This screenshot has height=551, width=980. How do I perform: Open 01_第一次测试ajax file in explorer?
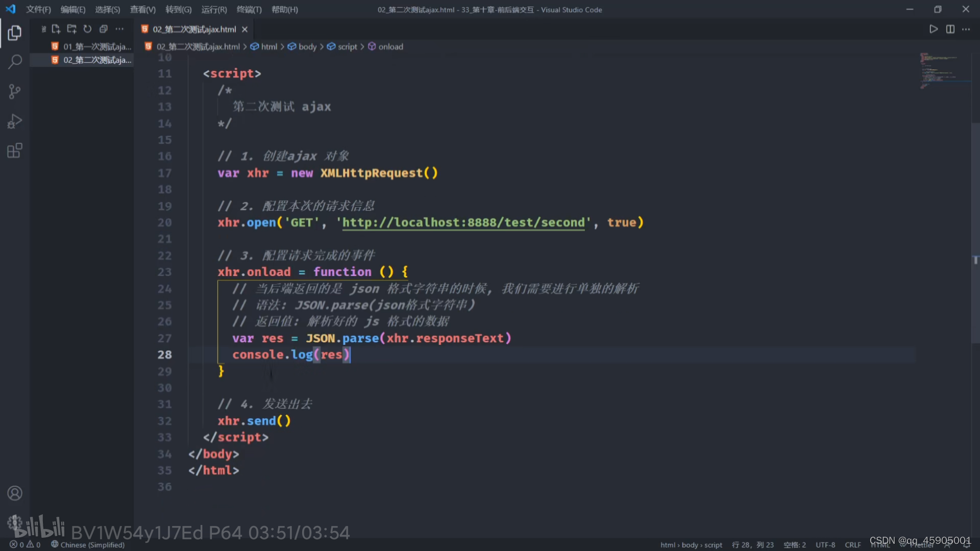97,46
